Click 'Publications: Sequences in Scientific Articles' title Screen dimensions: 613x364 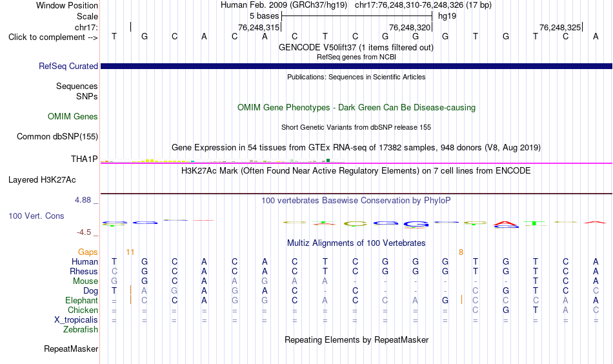click(356, 77)
